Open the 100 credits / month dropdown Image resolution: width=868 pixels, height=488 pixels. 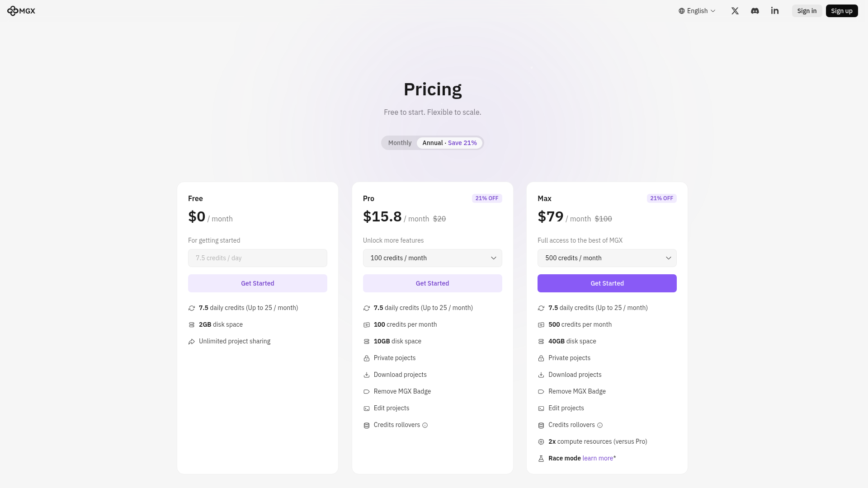[432, 258]
